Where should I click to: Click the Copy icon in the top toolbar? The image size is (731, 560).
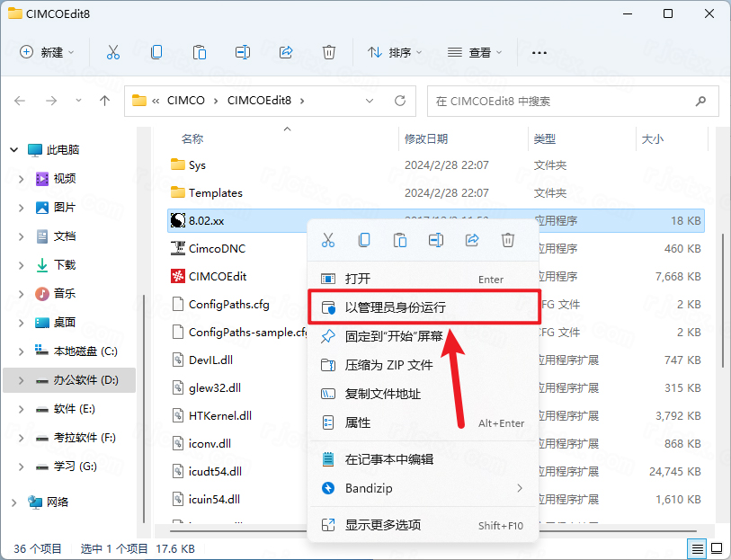(156, 52)
